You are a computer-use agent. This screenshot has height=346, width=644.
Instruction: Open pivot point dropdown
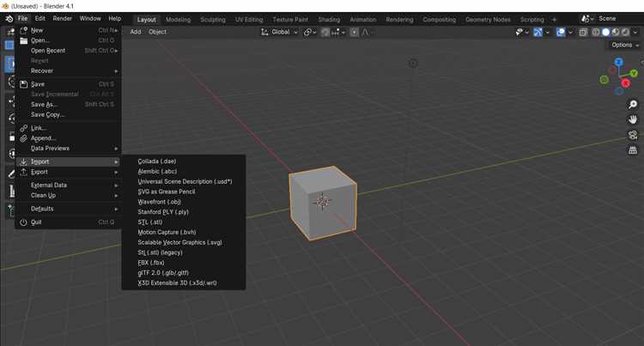(310, 32)
